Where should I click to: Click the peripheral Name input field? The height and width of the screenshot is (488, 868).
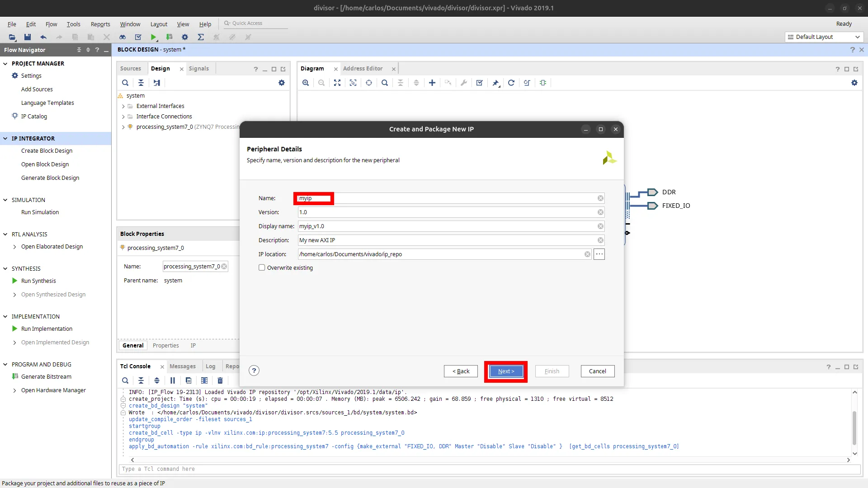(x=451, y=198)
